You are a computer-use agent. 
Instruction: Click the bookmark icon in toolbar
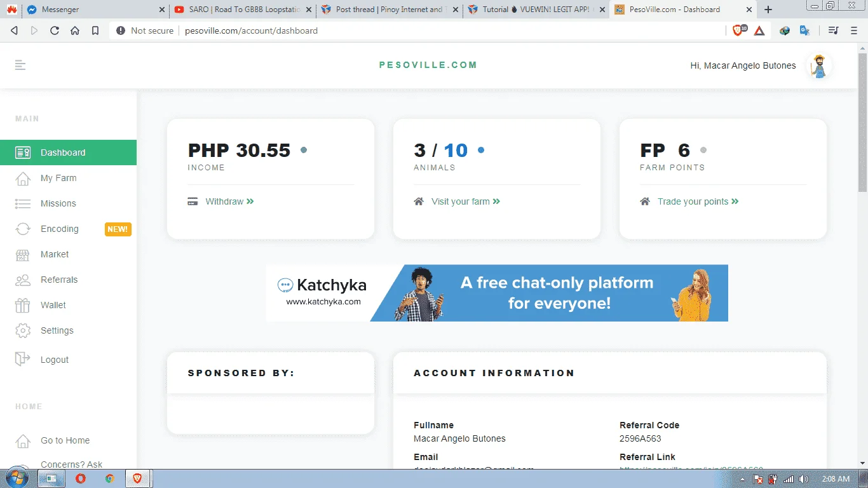[x=95, y=30]
